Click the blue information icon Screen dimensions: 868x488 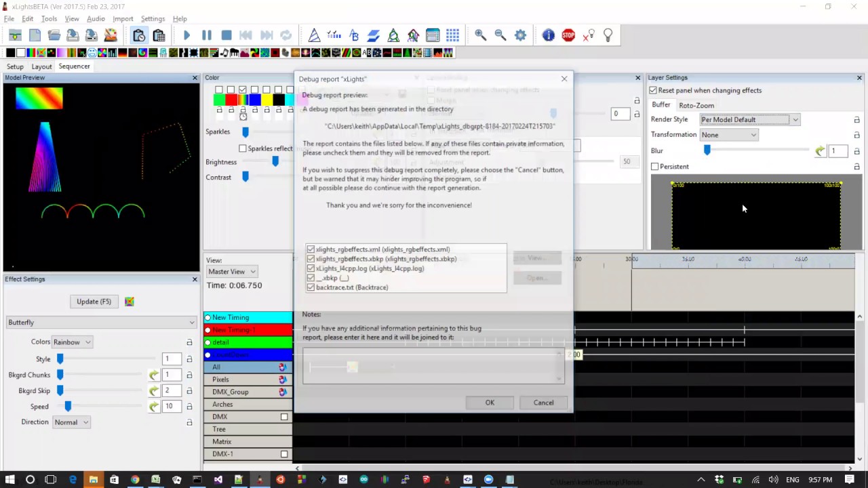(x=548, y=35)
